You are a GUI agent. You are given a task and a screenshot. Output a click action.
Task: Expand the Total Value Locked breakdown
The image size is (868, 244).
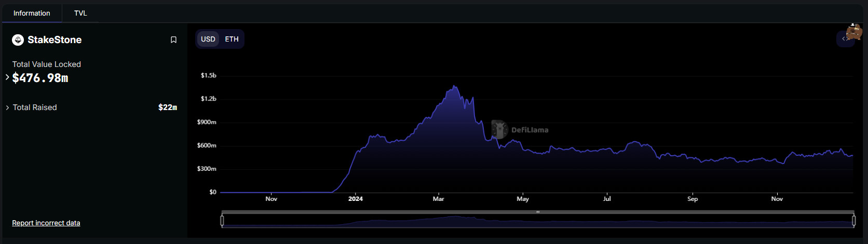click(7, 77)
